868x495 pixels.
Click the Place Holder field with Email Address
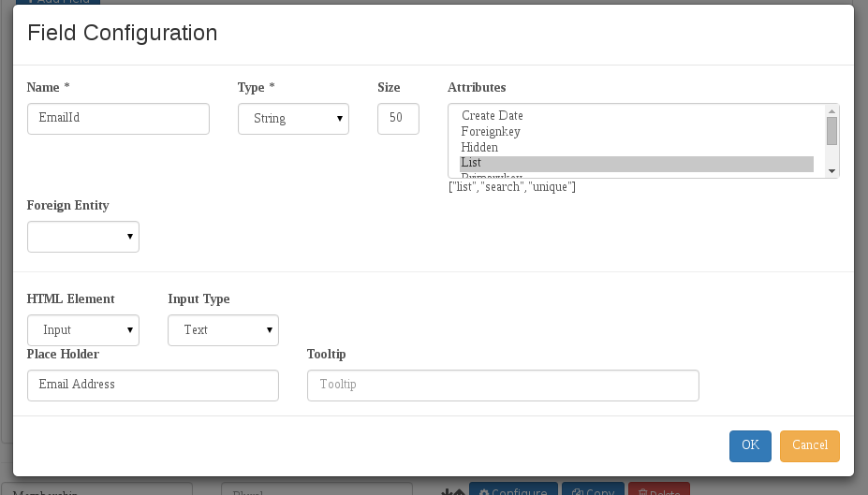point(153,386)
